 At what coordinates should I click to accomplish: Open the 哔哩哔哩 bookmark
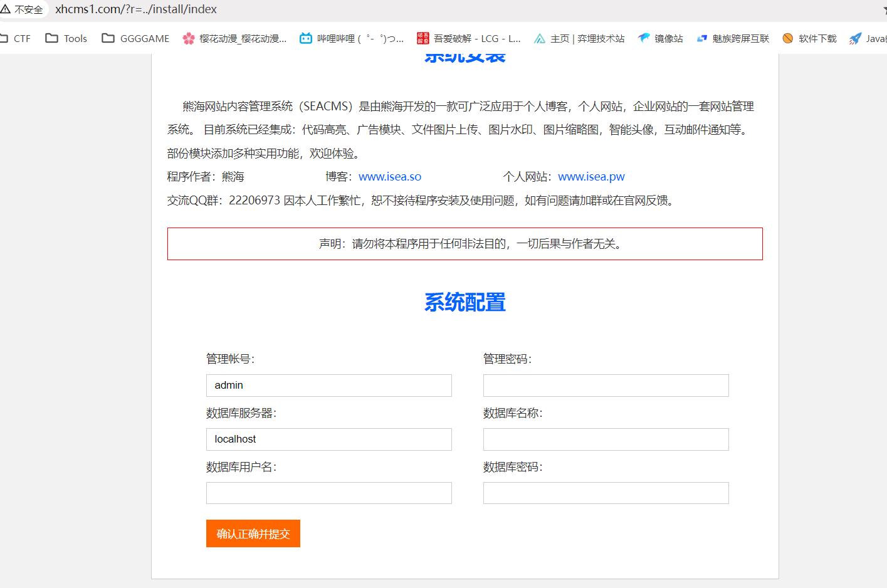tap(352, 38)
